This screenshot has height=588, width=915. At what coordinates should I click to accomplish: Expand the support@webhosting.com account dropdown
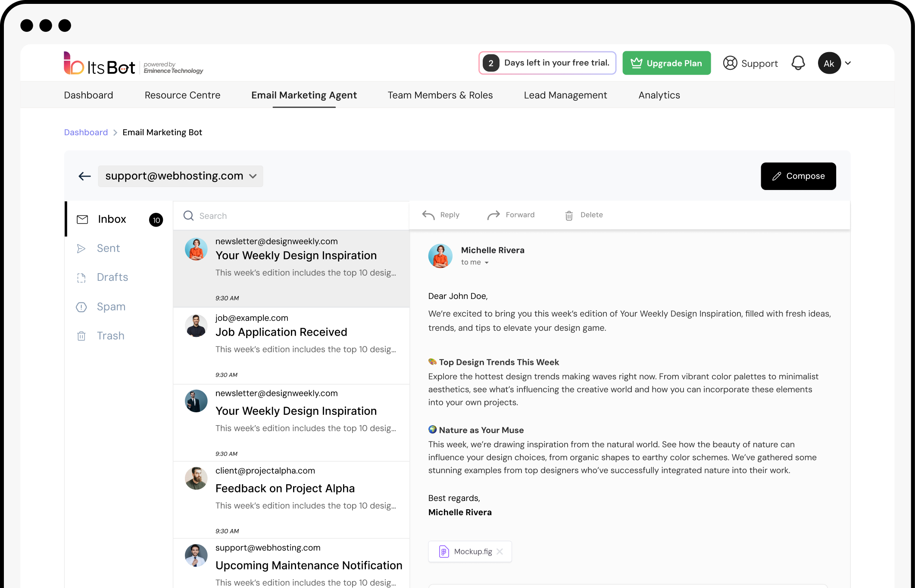tap(253, 176)
